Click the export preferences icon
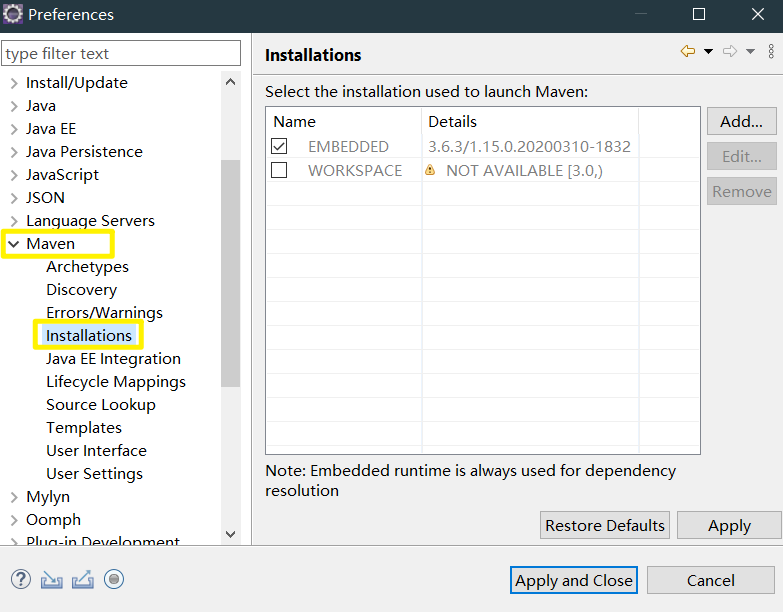Screen dimensions: 783x612 pyautogui.click(x=82, y=579)
